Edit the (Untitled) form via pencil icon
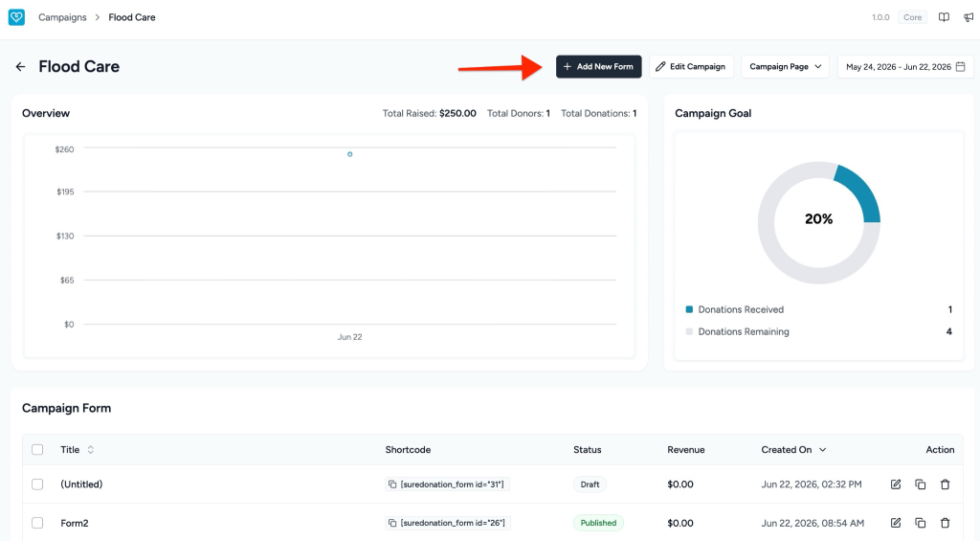980x541 pixels. point(896,485)
